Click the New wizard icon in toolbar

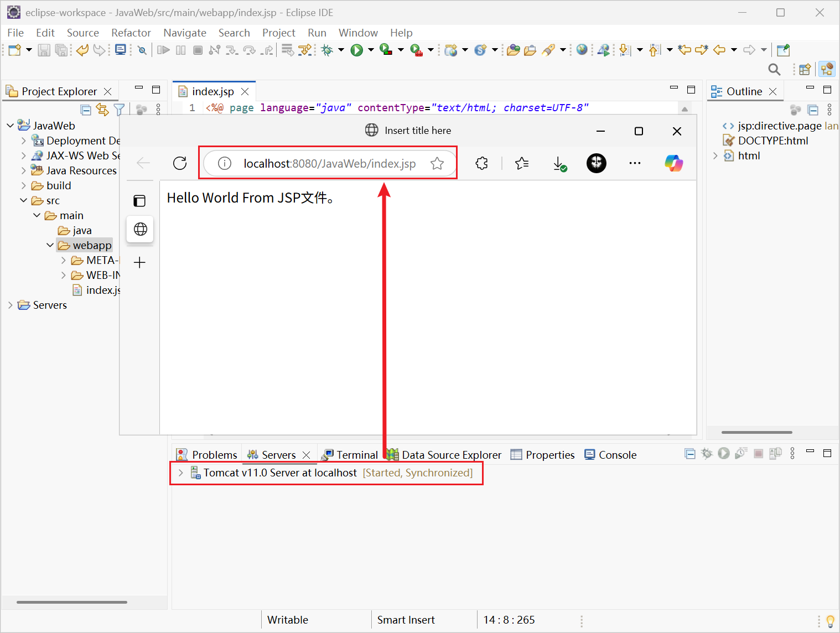(x=15, y=50)
